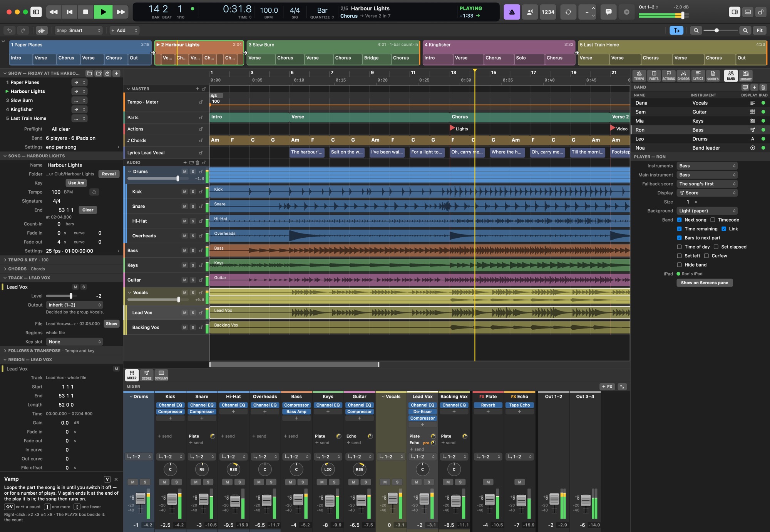Toggle the count-in 1234 button
This screenshot has height=532, width=770.
click(548, 12)
